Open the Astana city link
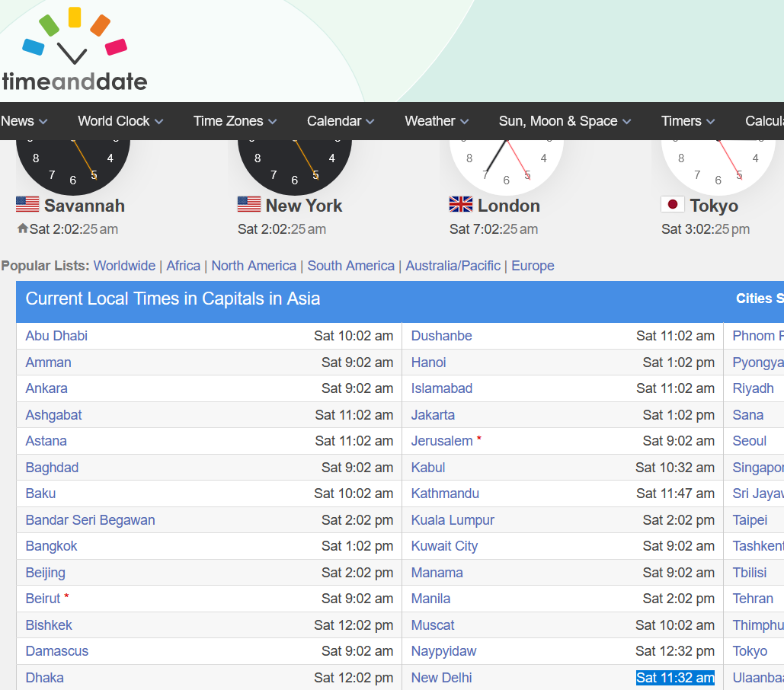The width and height of the screenshot is (784, 690). point(46,441)
